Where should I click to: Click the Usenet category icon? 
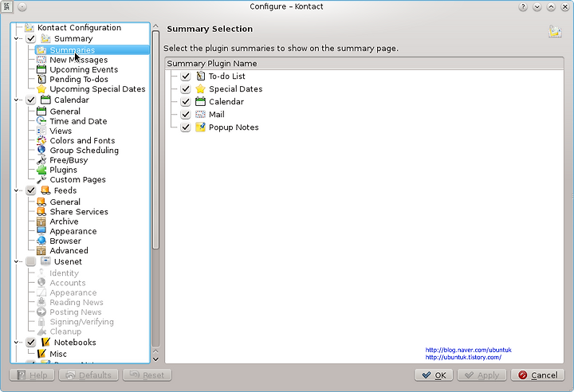coord(45,261)
